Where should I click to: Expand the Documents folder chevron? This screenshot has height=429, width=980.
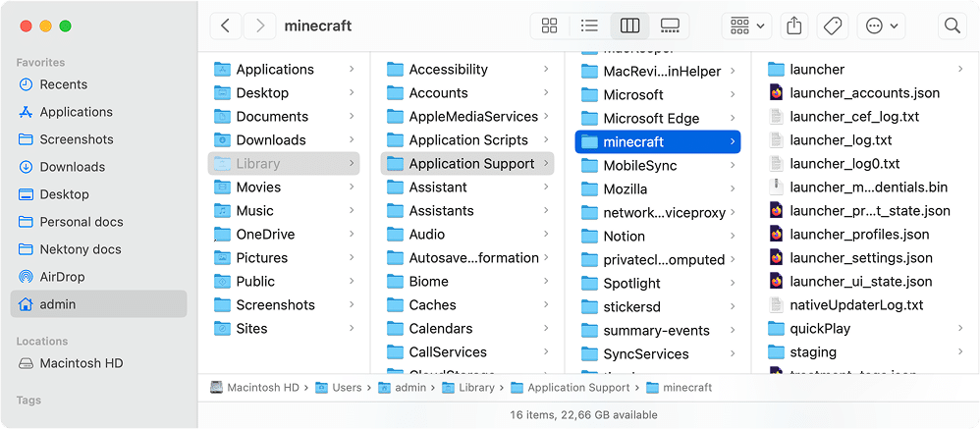[x=352, y=117]
